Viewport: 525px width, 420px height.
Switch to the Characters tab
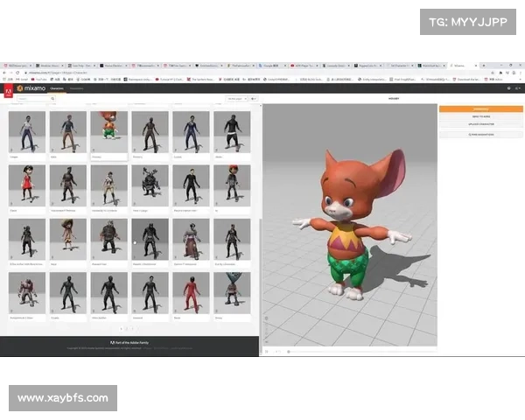tap(57, 88)
